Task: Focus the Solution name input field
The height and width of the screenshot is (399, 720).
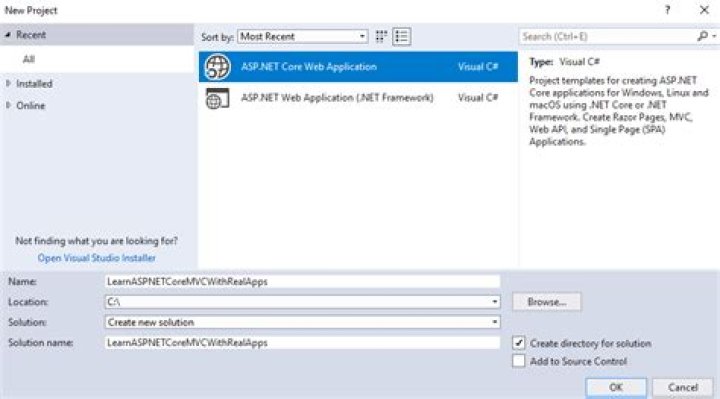Action: pos(302,343)
